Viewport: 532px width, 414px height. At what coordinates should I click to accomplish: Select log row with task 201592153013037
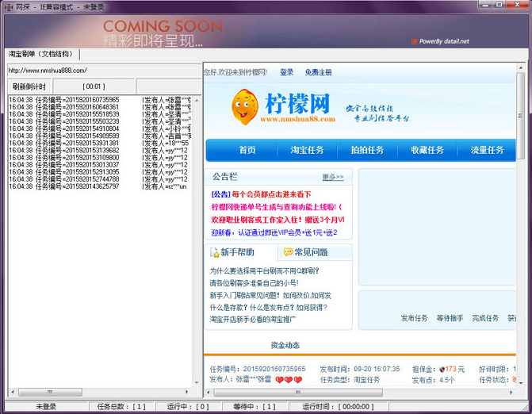[100, 165]
